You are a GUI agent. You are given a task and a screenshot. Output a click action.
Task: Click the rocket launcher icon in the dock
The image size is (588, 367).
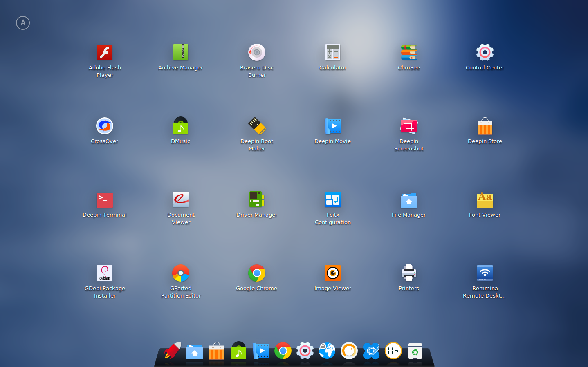[173, 351]
